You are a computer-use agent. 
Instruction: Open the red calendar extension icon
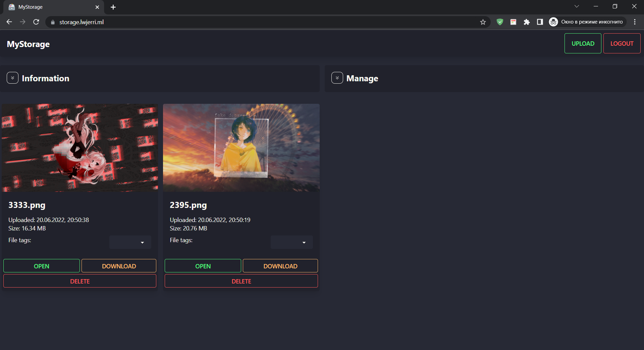513,22
